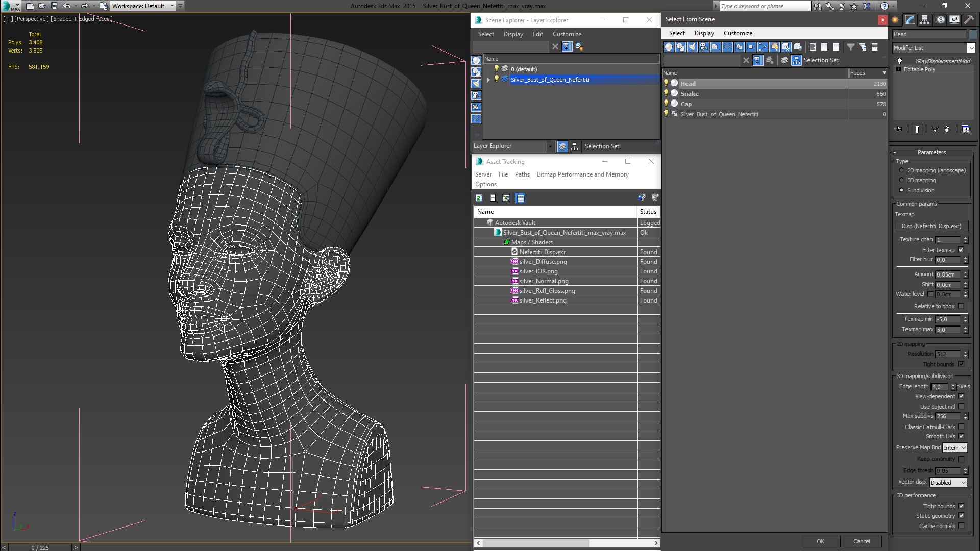Expand Silver_Bust_of_Queen_Nefertiti layer in Scene Explorer
Image resolution: width=980 pixels, height=551 pixels.
tap(488, 80)
